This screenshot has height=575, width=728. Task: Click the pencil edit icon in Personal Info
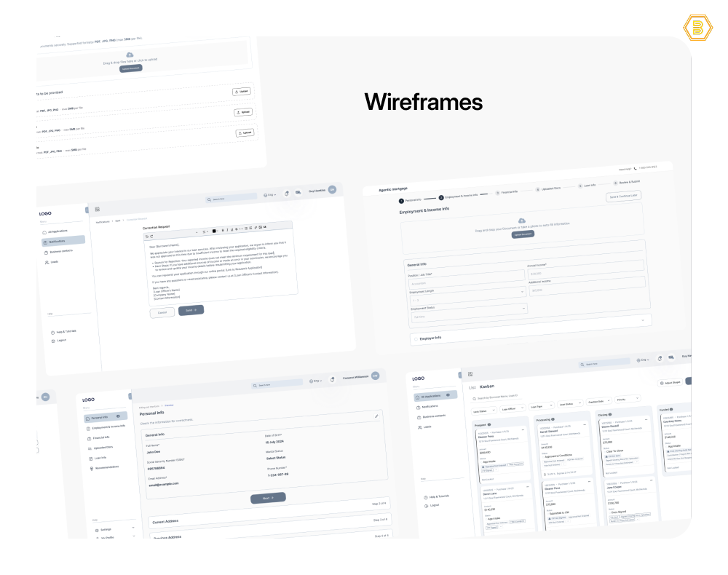[376, 416]
